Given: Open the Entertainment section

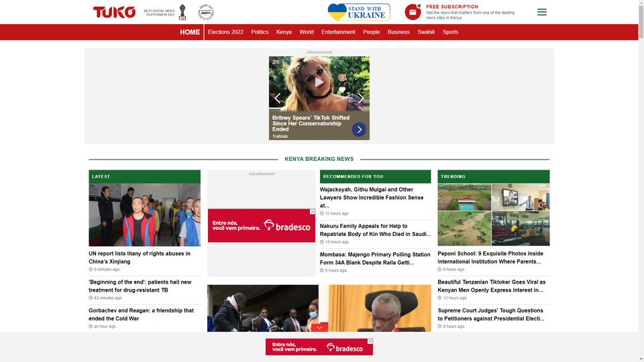Looking at the screenshot, I should (x=338, y=32).
